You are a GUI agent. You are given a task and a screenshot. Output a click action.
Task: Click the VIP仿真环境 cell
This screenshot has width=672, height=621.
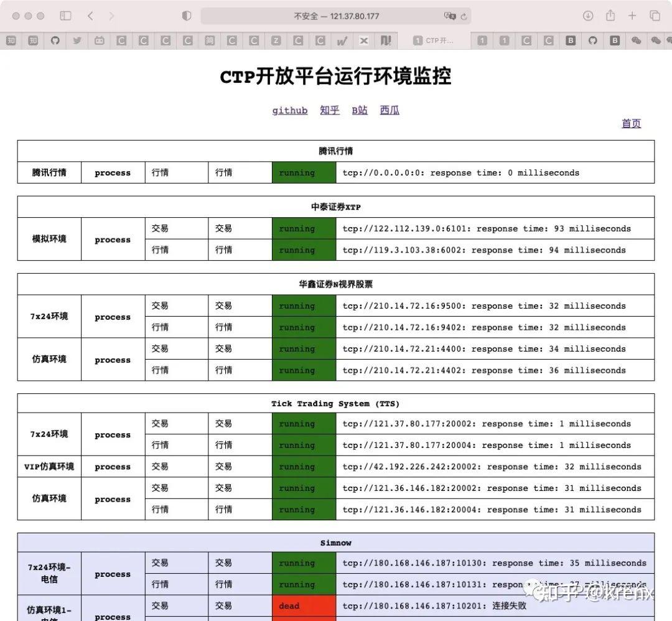49,466
